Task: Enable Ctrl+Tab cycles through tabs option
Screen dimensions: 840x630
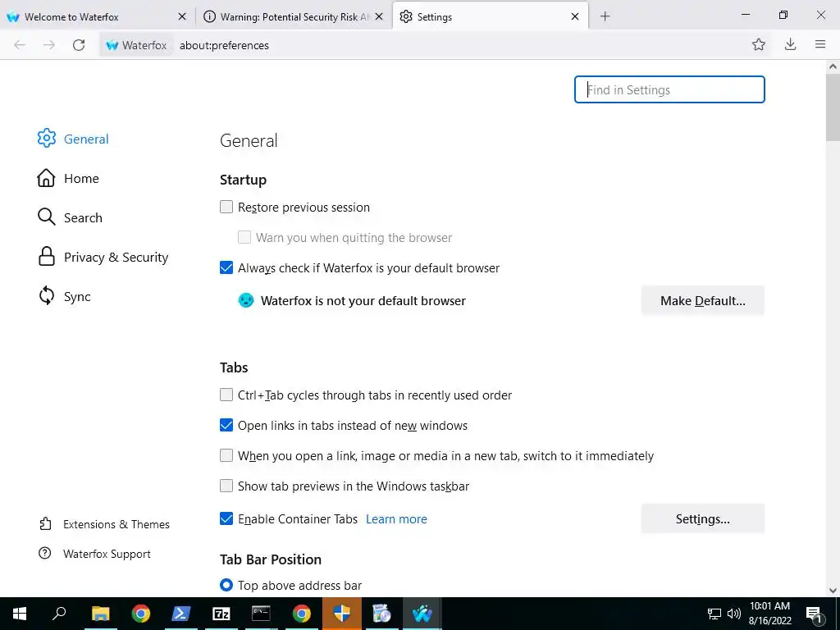Action: [x=226, y=395]
